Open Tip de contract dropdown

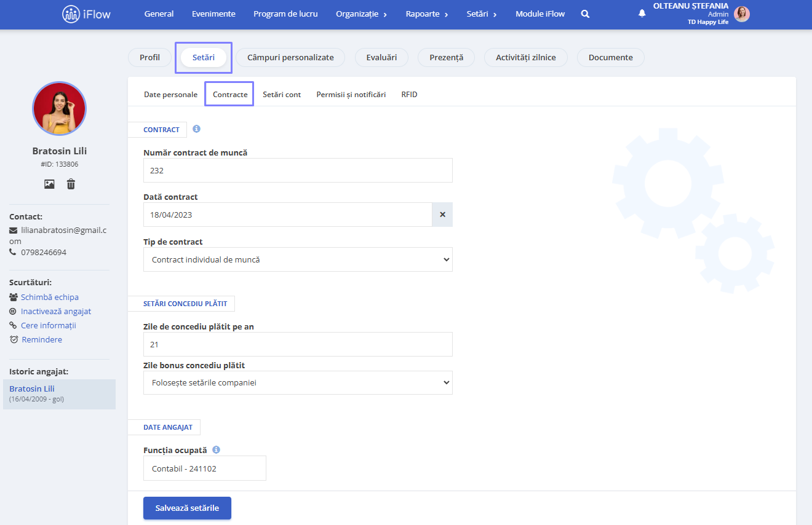(x=298, y=259)
